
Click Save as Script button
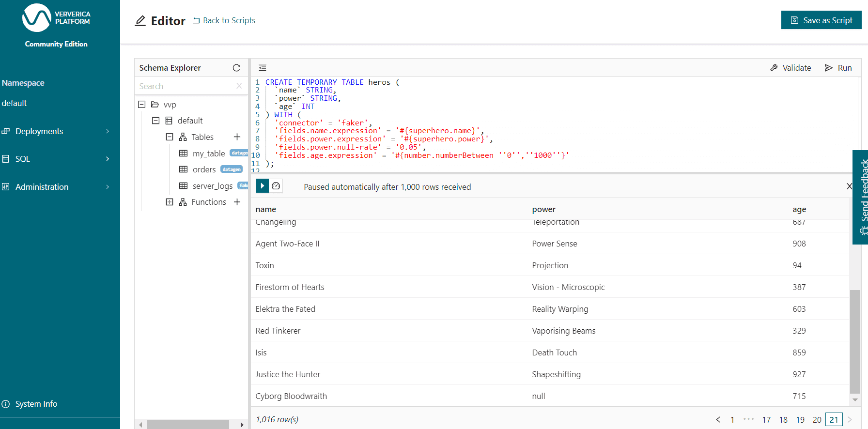[x=821, y=20]
